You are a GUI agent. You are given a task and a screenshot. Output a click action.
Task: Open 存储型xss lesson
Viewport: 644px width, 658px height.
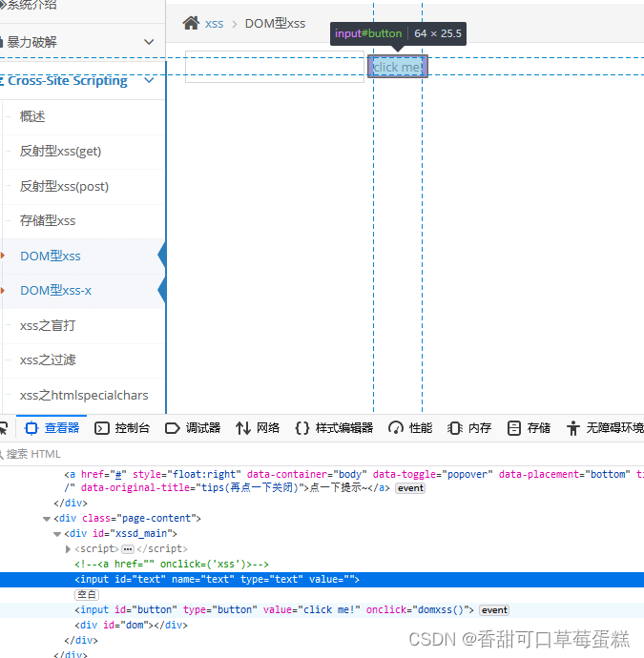click(48, 220)
